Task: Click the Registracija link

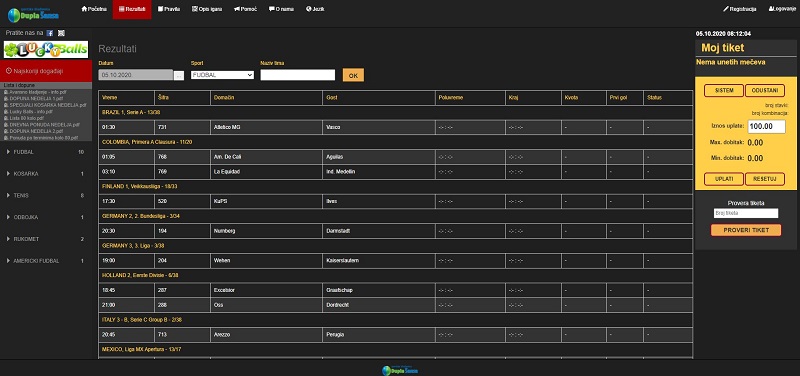Action: [x=740, y=9]
